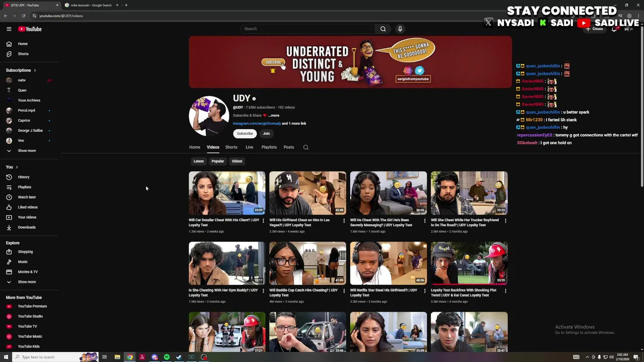Image resolution: width=644 pixels, height=362 pixels.
Task: Play Will His Girlfriend Cheat Vegas thumbnail
Action: [307, 193]
